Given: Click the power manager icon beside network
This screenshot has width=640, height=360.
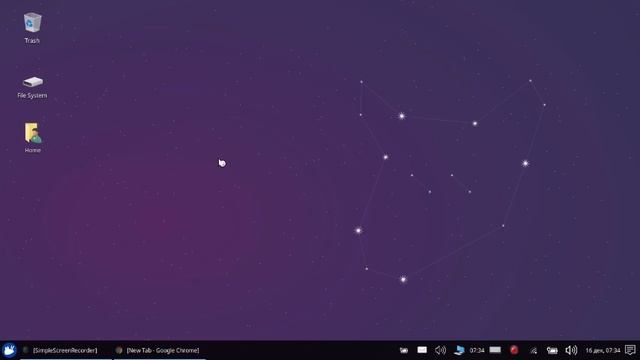Looking at the screenshot, I should [552, 350].
